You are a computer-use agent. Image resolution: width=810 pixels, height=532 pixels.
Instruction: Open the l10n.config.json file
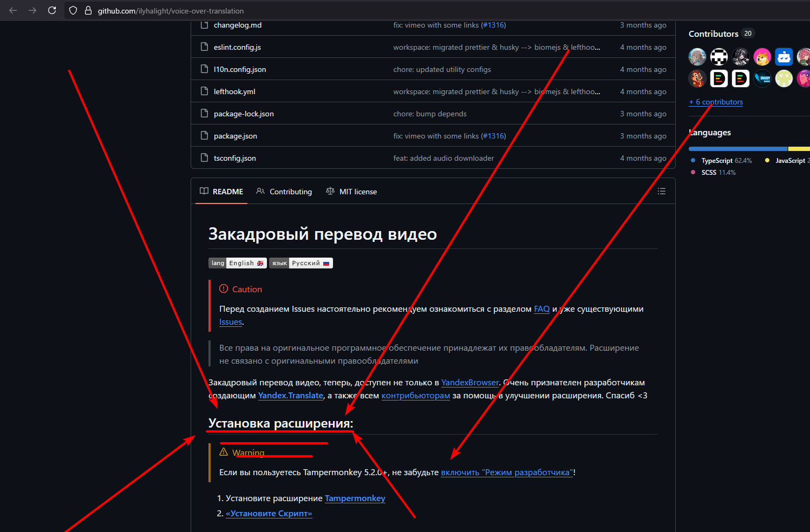click(240, 69)
